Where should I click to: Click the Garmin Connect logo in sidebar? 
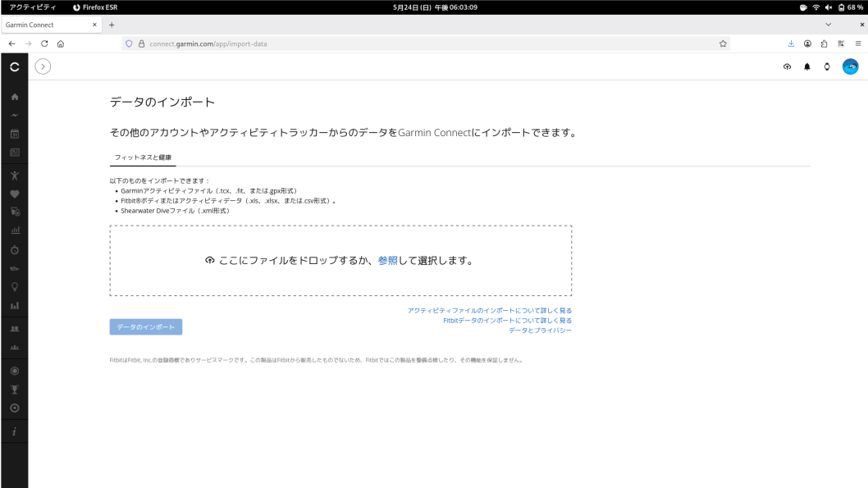click(x=15, y=67)
